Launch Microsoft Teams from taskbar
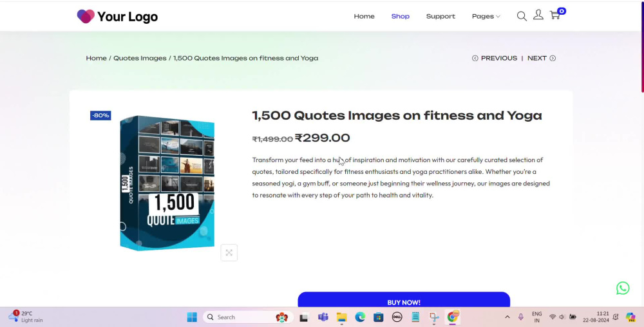 pyautogui.click(x=323, y=317)
